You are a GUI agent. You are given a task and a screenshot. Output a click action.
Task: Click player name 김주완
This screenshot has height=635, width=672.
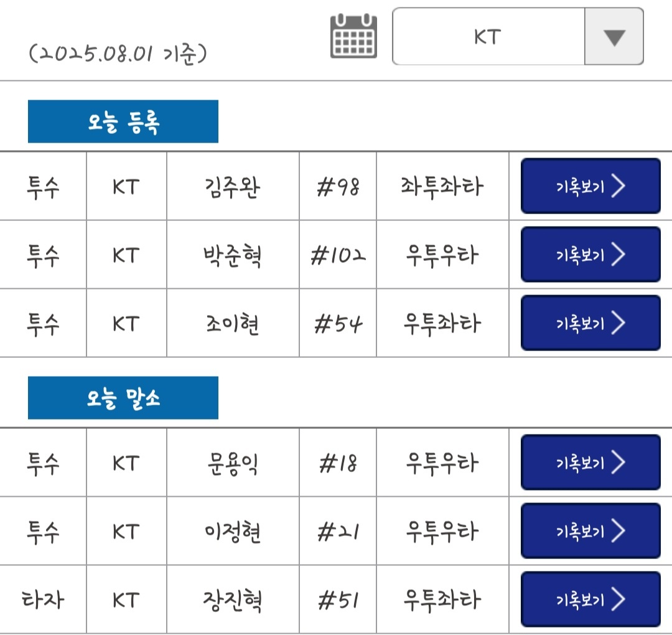232,186
